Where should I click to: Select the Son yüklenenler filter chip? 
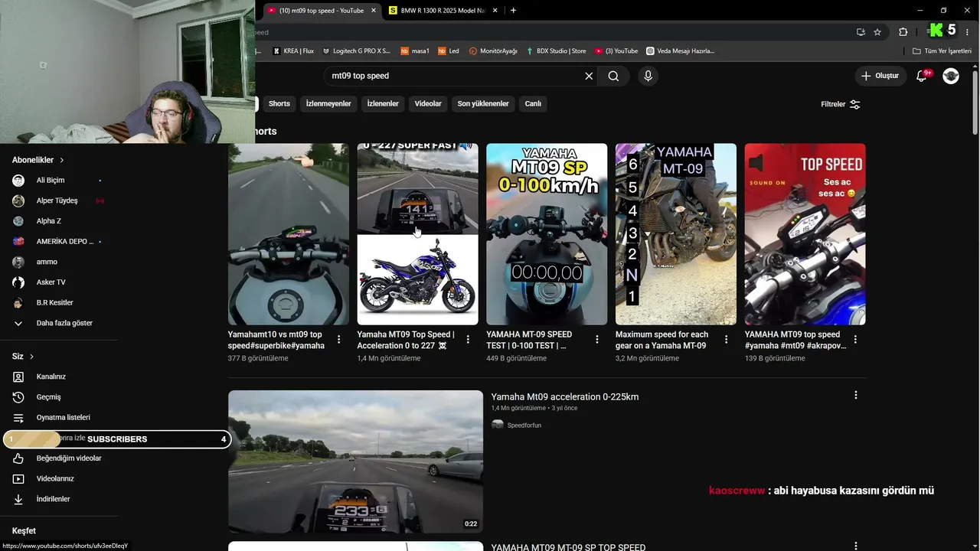483,103
